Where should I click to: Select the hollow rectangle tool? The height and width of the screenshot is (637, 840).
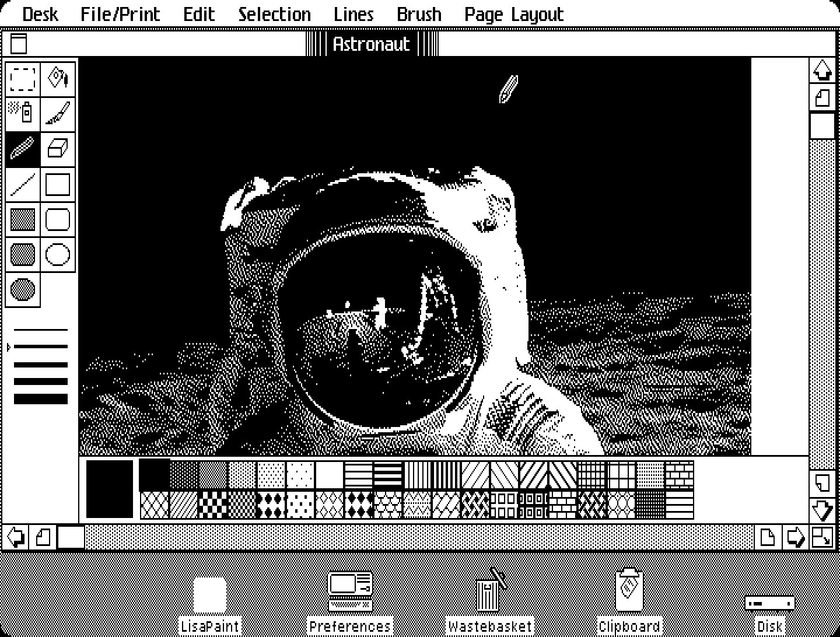[58, 184]
